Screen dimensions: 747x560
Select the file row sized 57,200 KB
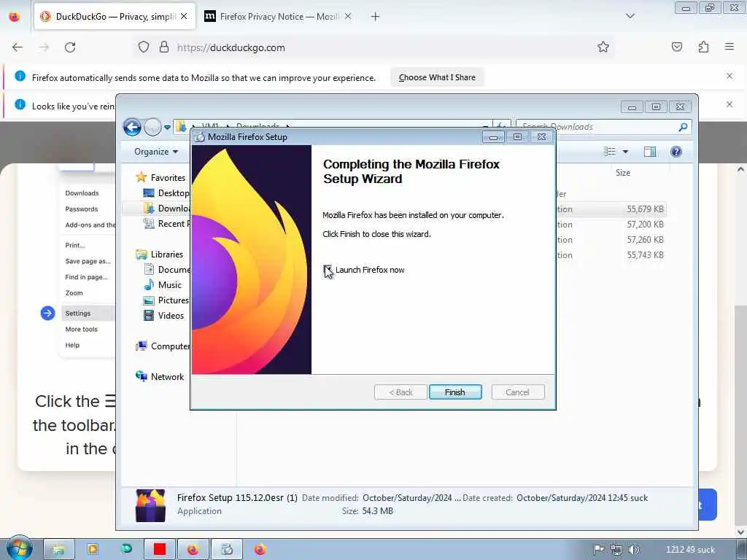611,225
